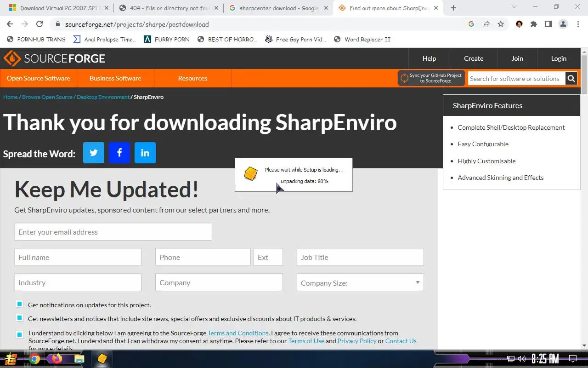Click the browser address bar URL
The image size is (588, 368).
pyautogui.click(x=137, y=24)
